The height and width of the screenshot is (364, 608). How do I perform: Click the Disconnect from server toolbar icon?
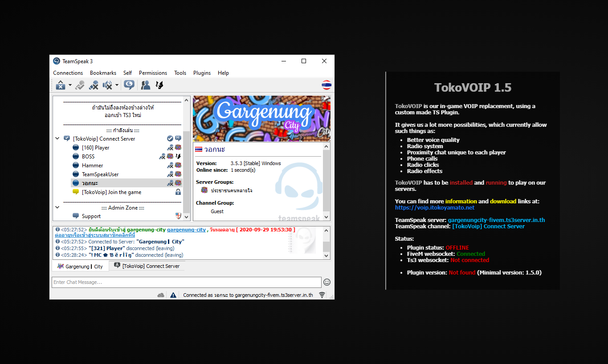pyautogui.click(x=61, y=85)
